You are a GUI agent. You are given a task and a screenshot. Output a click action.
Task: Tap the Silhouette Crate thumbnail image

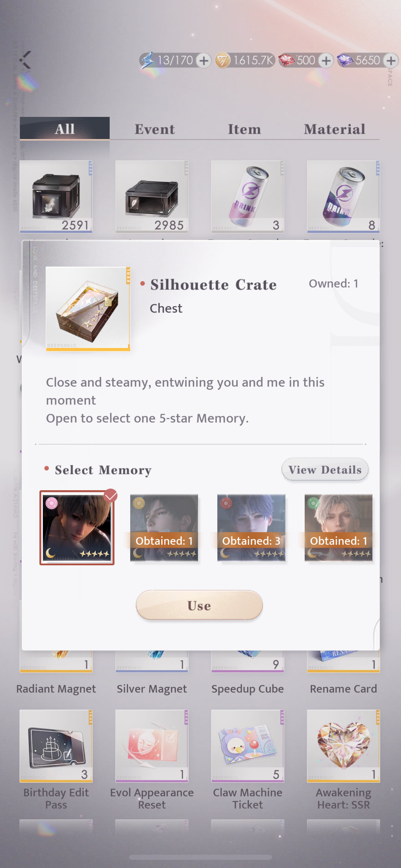[88, 309]
